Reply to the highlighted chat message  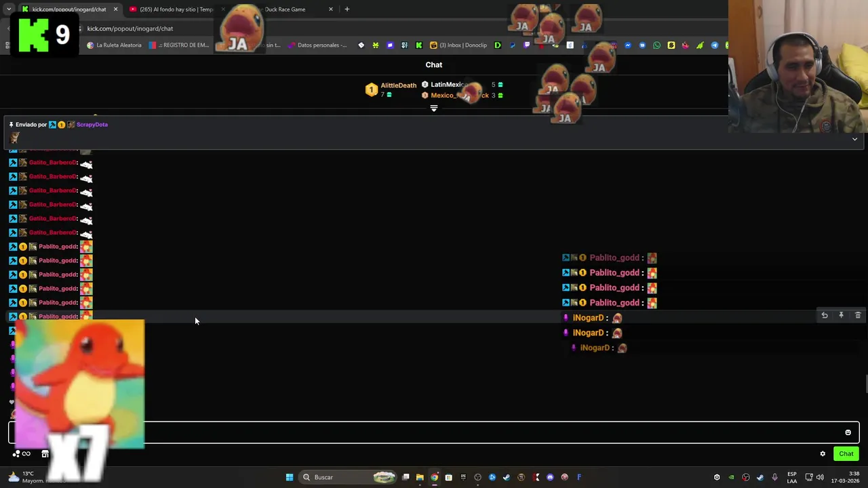tap(825, 316)
